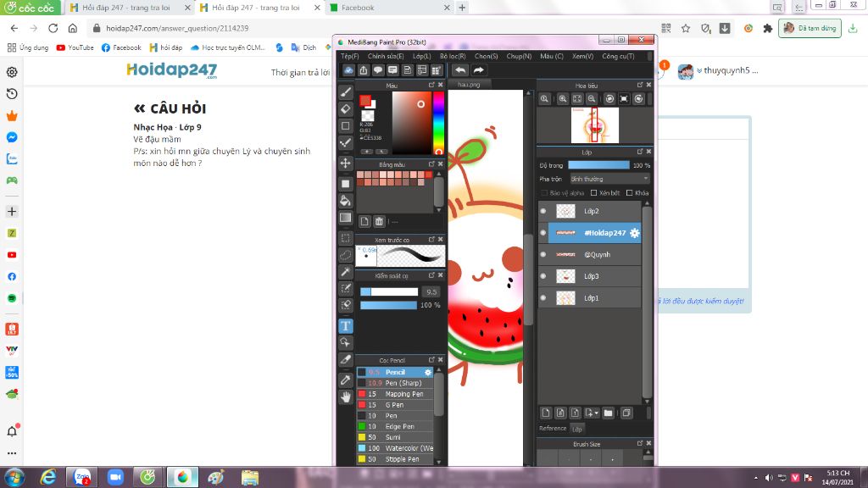
Task: Open YouTube bookmark in bookmarks bar
Action: click(x=75, y=47)
